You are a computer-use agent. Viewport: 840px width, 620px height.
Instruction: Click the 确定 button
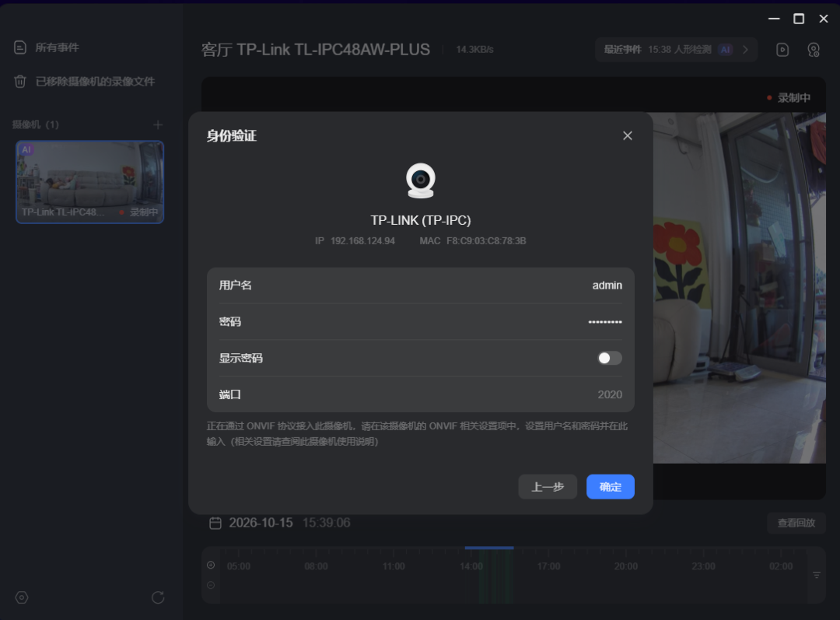tap(611, 486)
